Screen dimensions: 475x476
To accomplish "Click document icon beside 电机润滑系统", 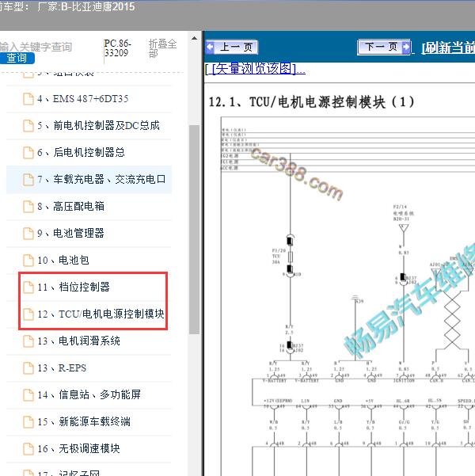I will point(28,341).
